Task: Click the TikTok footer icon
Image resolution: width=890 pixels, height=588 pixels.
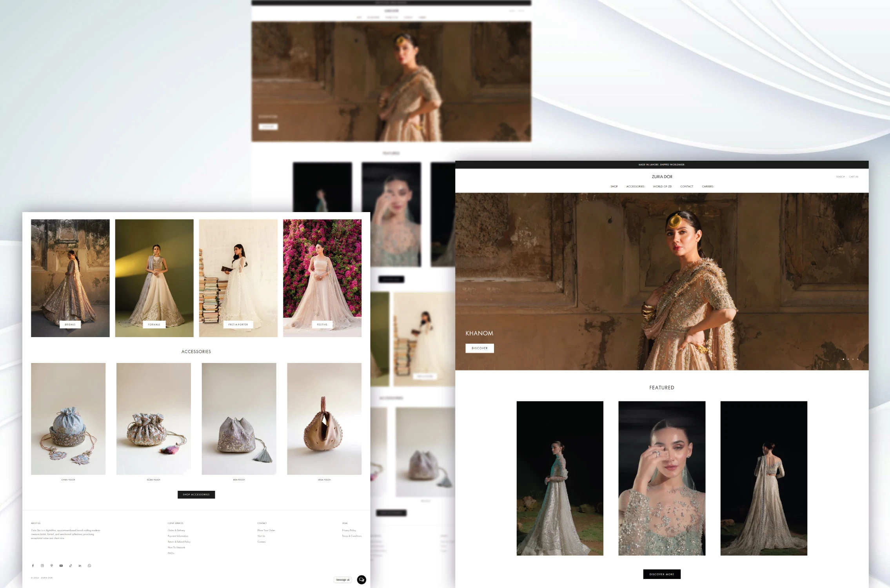Action: pyautogui.click(x=71, y=566)
